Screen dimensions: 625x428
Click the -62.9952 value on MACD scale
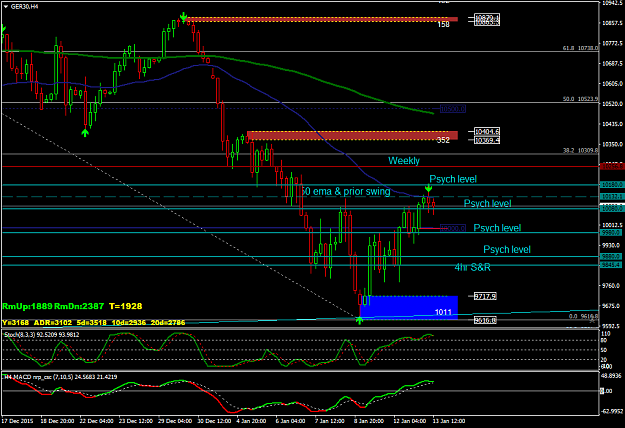coord(611,411)
